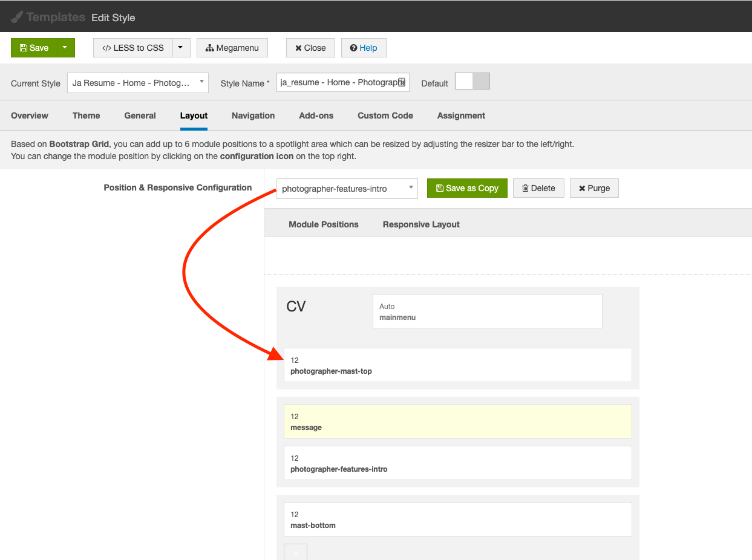The height and width of the screenshot is (560, 752).
Task: Open the Save dropdown arrow
Action: click(x=65, y=48)
